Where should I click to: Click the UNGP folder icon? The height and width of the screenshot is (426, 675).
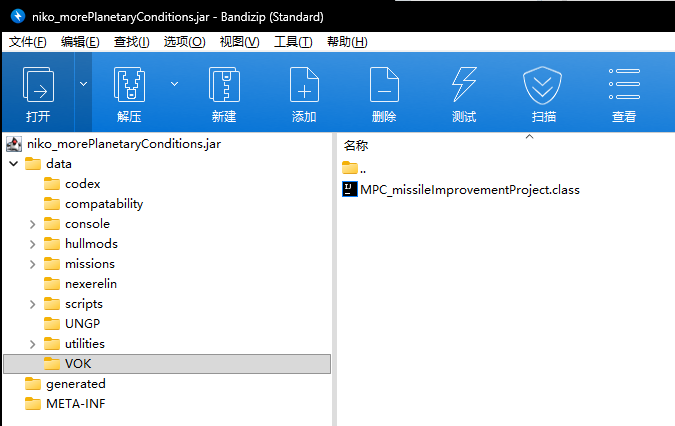coord(52,324)
